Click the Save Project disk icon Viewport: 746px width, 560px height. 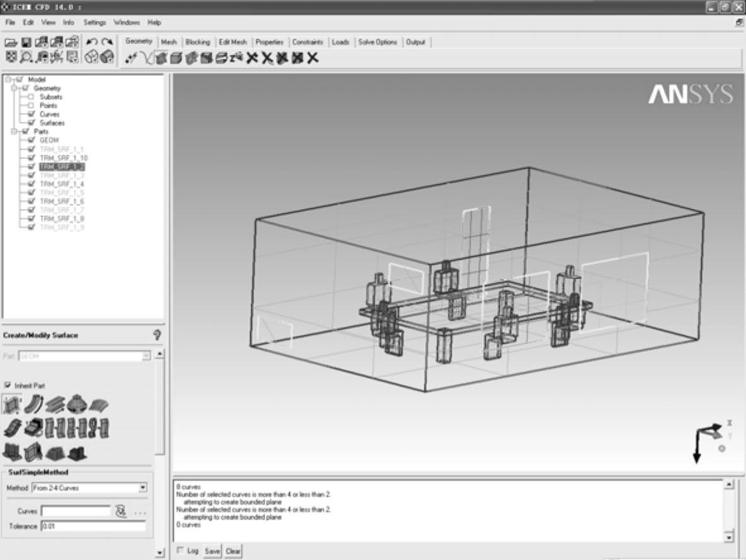27,42
